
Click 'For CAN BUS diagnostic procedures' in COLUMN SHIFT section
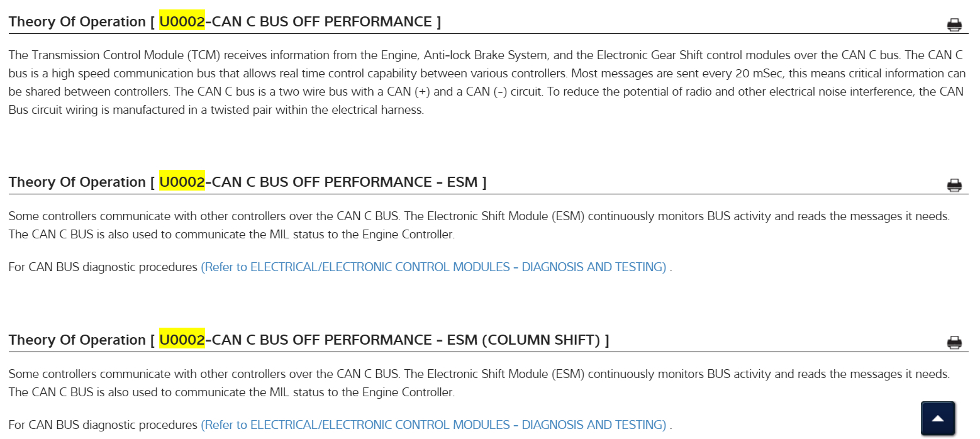[x=103, y=425]
